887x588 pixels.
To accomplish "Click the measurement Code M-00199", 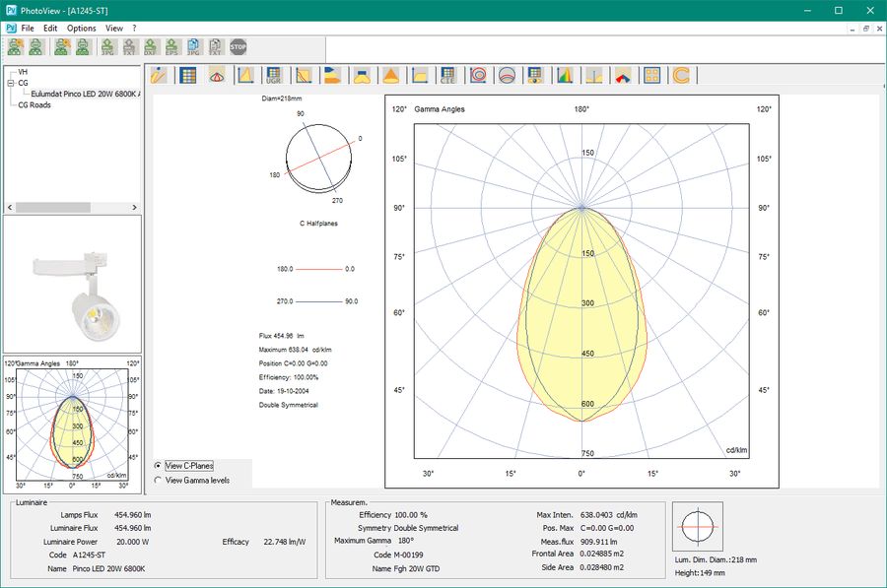I will coord(408,555).
